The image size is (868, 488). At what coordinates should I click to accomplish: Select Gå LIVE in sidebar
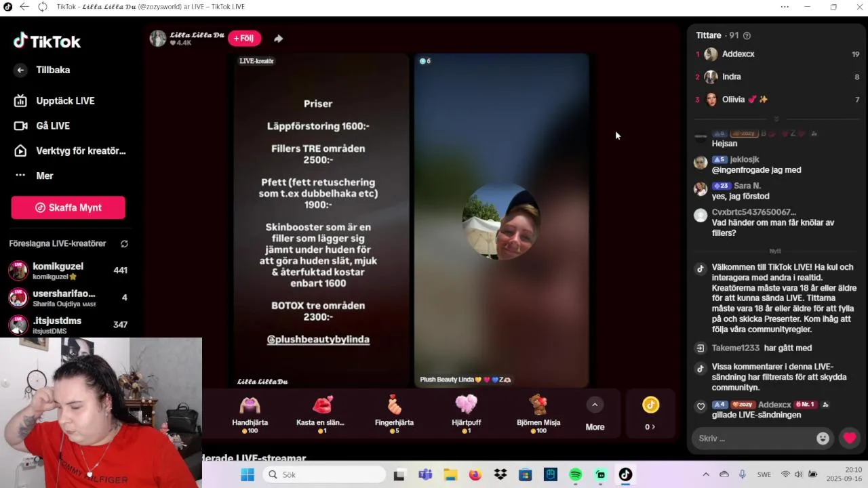(x=42, y=125)
